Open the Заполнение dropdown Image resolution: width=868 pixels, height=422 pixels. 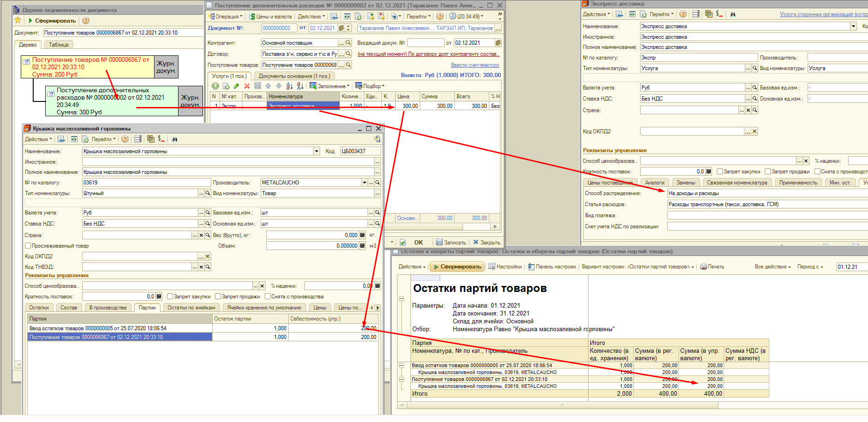click(x=329, y=86)
